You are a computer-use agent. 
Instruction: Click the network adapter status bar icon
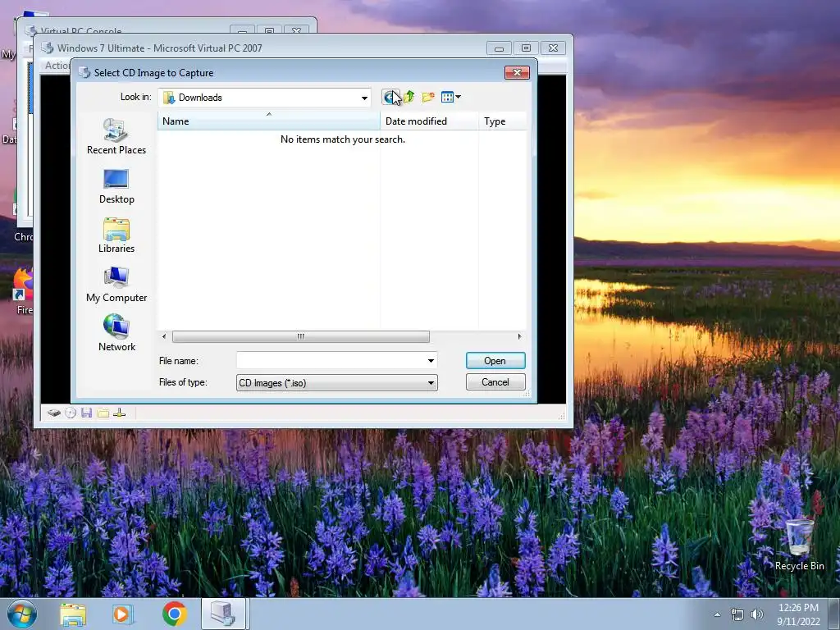[120, 413]
